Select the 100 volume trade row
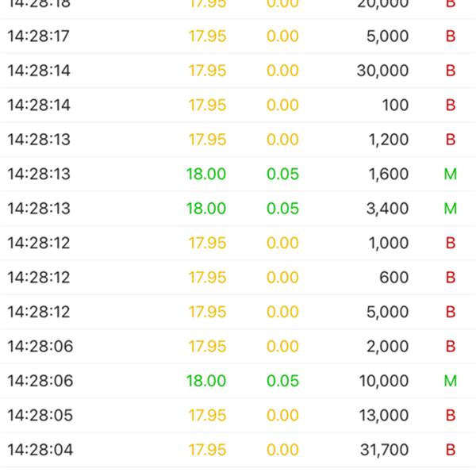The image size is (476, 476). [x=238, y=105]
